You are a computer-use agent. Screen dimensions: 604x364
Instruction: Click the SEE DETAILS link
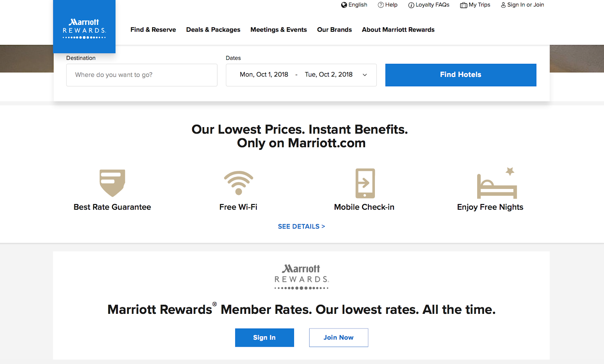pyautogui.click(x=301, y=227)
